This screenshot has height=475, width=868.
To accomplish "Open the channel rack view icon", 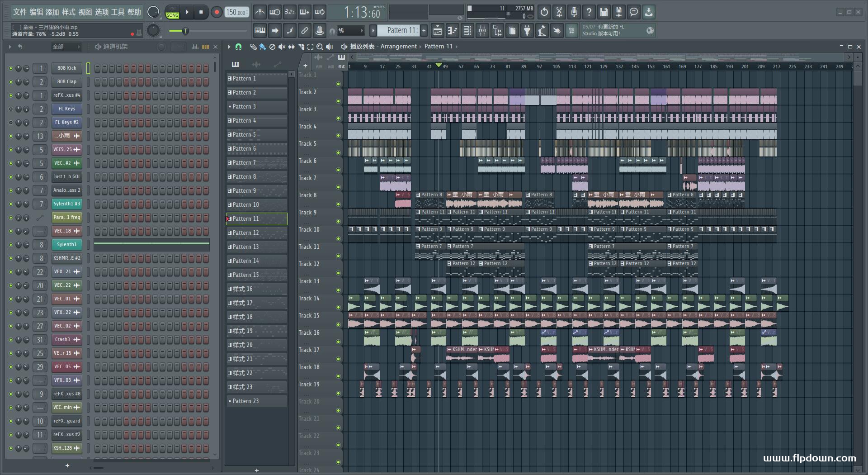I will click(x=467, y=31).
